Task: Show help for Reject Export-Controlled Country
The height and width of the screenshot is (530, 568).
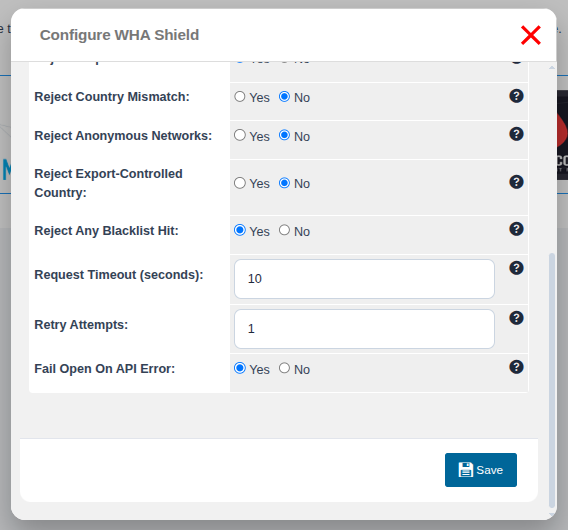Action: pyautogui.click(x=516, y=182)
